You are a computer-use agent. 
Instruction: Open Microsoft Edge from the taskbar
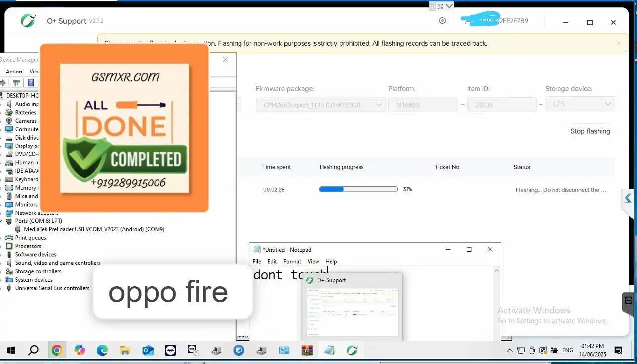(x=102, y=350)
